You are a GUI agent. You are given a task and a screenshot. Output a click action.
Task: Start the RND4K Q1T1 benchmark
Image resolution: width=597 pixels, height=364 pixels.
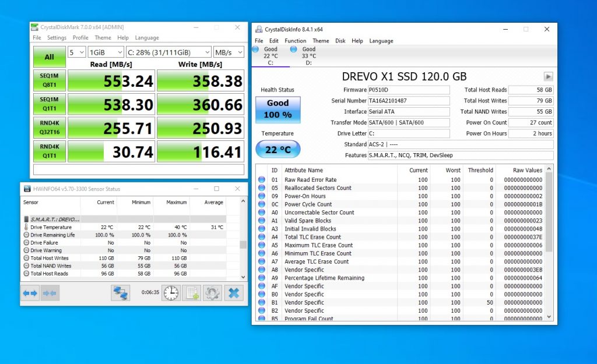[49, 151]
